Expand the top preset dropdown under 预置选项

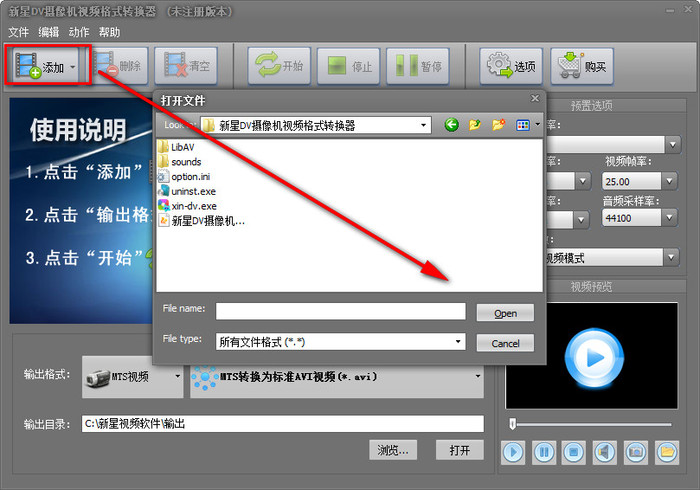(673, 145)
